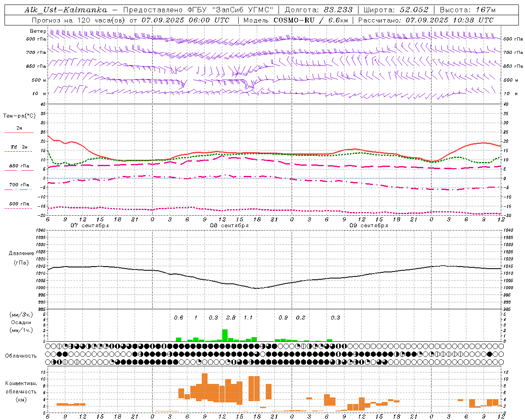Click the 'Облачность' cloudiness label

(21, 356)
